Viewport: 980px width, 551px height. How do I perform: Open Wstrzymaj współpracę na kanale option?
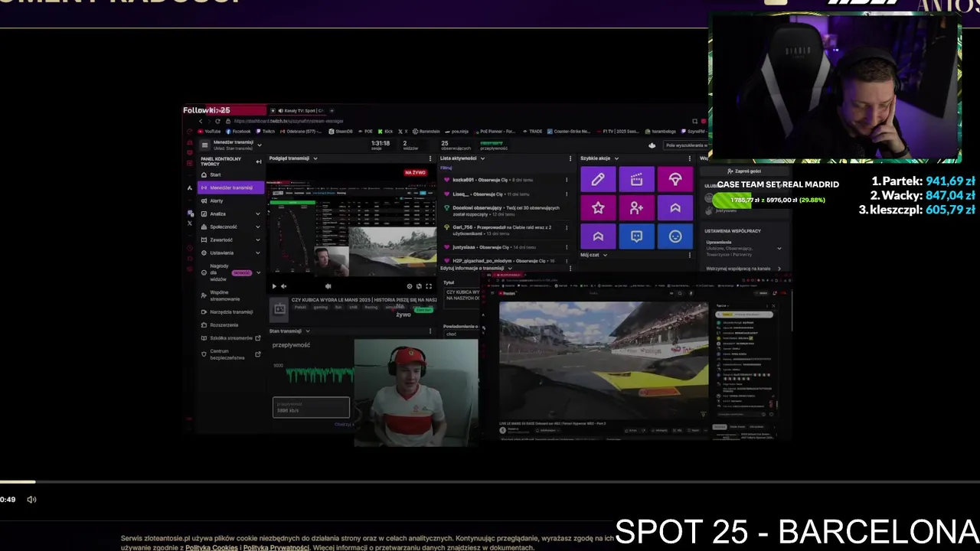(x=743, y=269)
